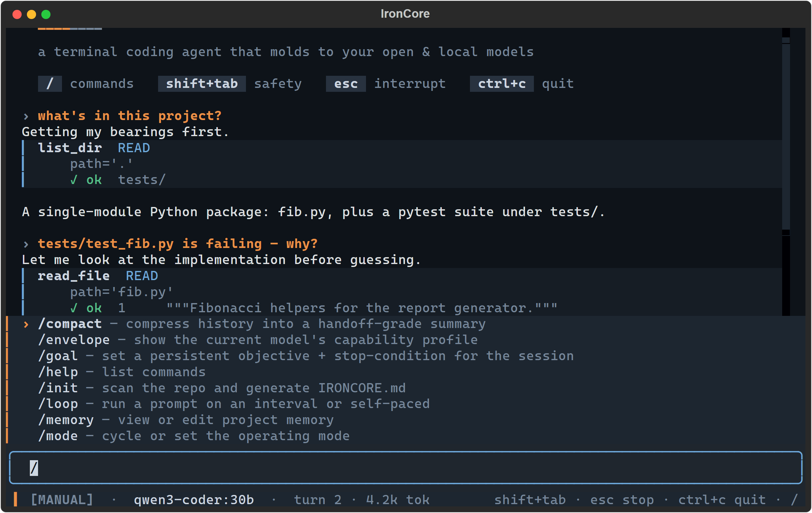Screen dimensions: 812x513
Task: Click the read_file tool call header
Action: pos(98,276)
